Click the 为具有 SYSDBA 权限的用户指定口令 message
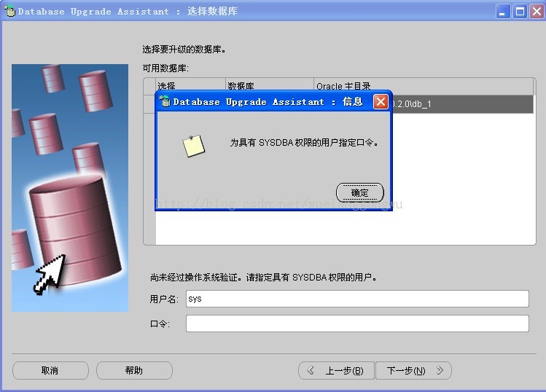 coord(304,142)
